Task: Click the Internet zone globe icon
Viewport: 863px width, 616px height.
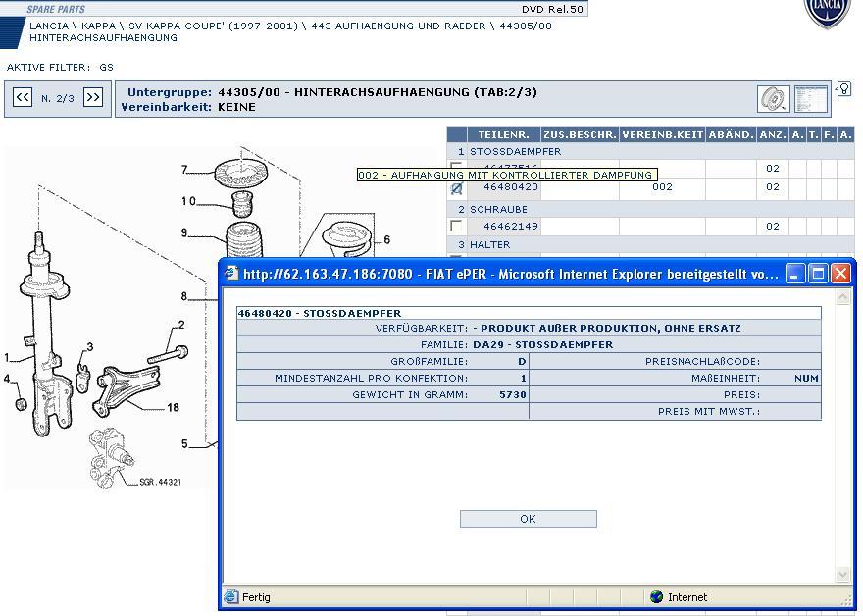Action: click(656, 596)
